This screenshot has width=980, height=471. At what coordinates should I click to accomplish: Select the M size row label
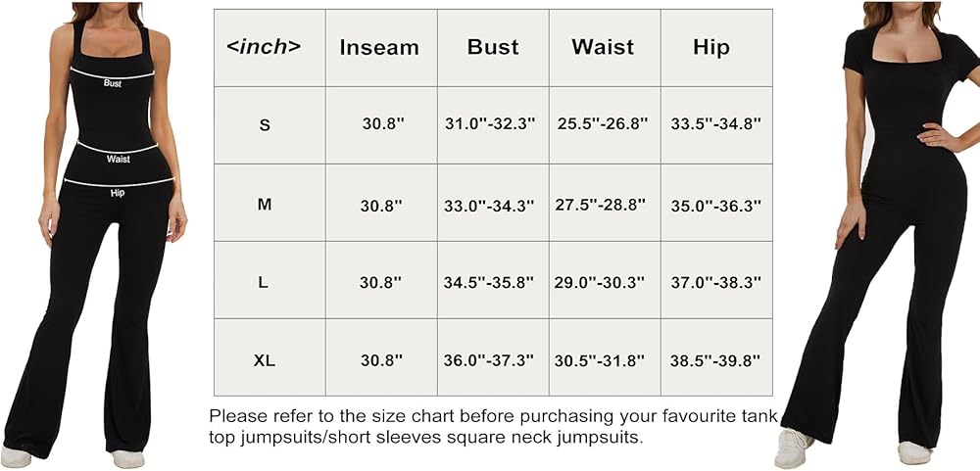coord(264,204)
